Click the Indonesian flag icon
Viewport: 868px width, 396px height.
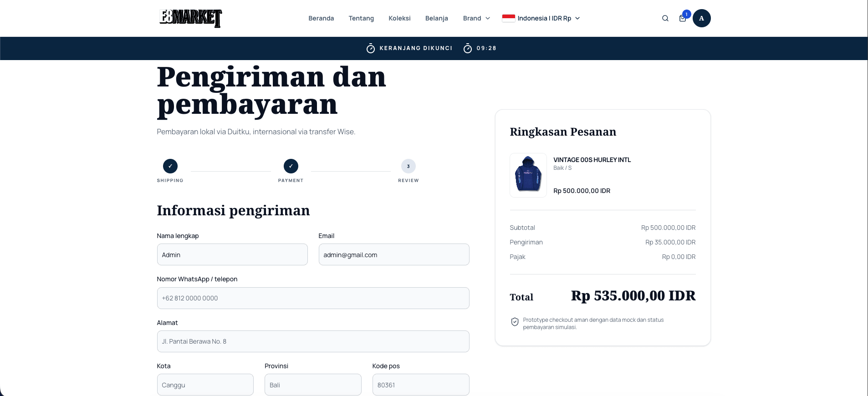[509, 18]
